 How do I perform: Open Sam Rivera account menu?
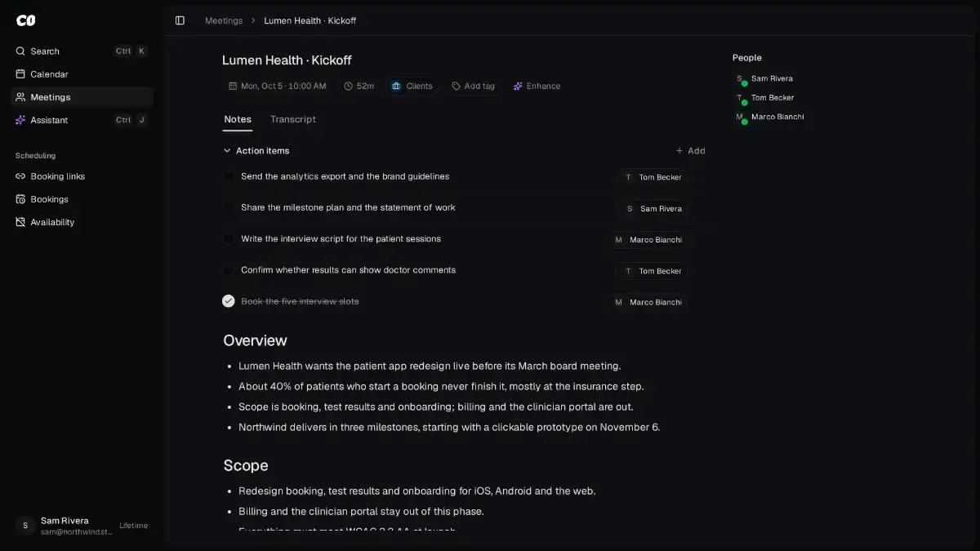click(82, 526)
